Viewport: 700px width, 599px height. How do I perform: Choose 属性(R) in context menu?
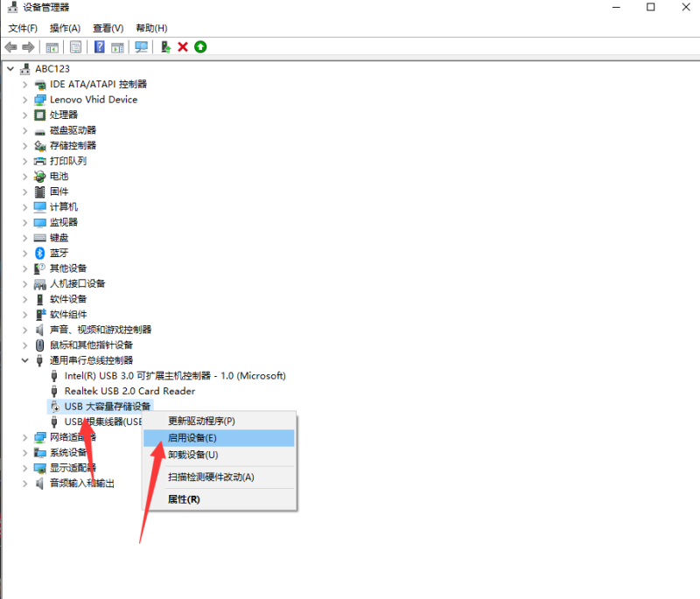219,499
